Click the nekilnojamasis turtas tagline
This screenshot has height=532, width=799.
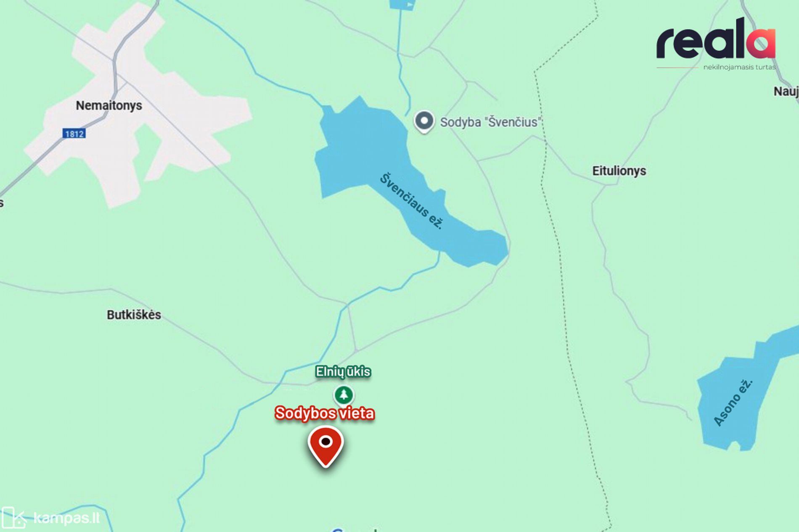739,67
